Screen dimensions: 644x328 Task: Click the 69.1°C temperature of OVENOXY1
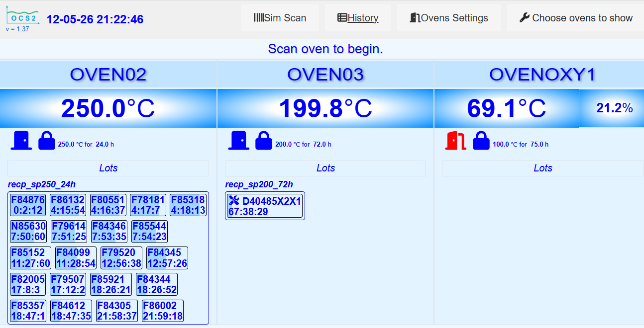[x=506, y=108]
